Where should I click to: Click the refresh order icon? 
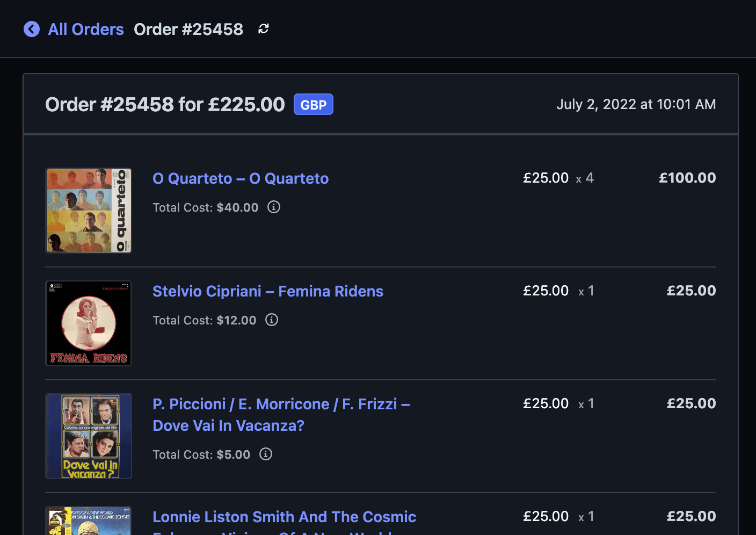point(263,29)
